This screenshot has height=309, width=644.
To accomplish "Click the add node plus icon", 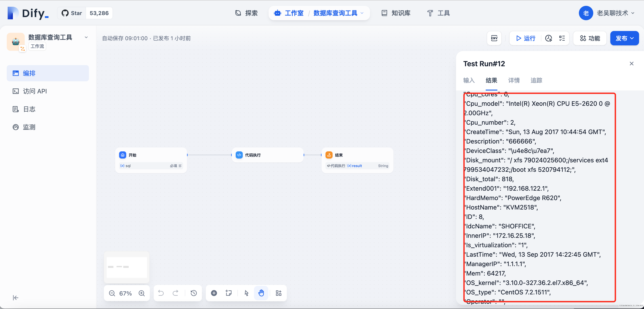I will [x=214, y=293].
